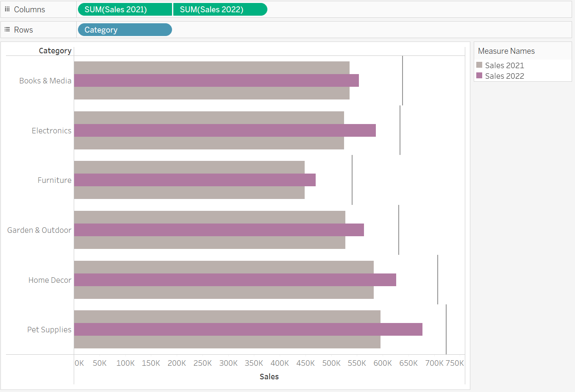Click the SUM(Sales 2022) pill on Columns

click(220, 9)
